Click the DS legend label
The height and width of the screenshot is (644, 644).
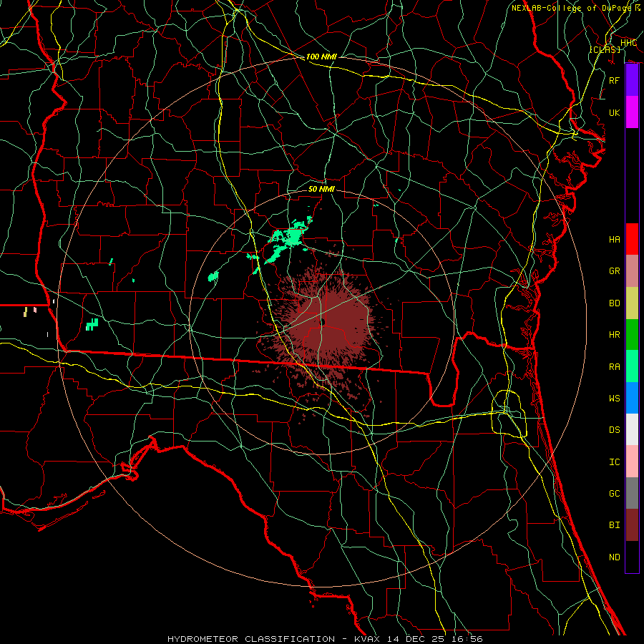pyautogui.click(x=614, y=430)
